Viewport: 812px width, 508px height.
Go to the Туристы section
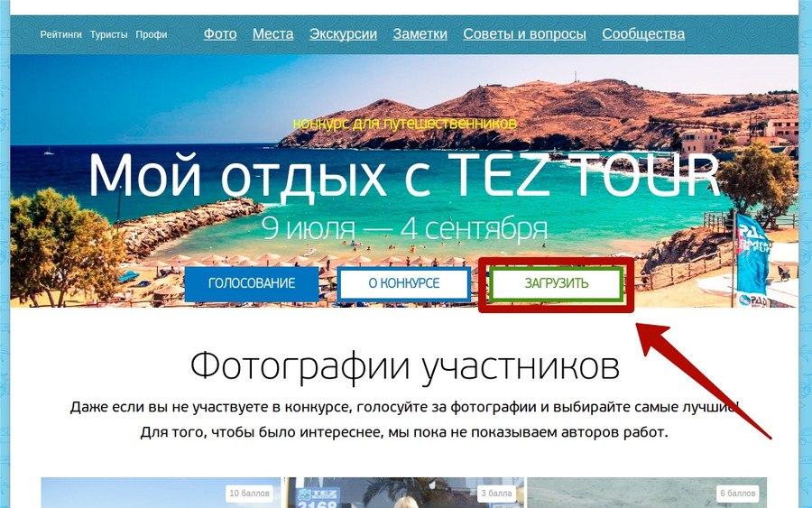click(x=109, y=34)
